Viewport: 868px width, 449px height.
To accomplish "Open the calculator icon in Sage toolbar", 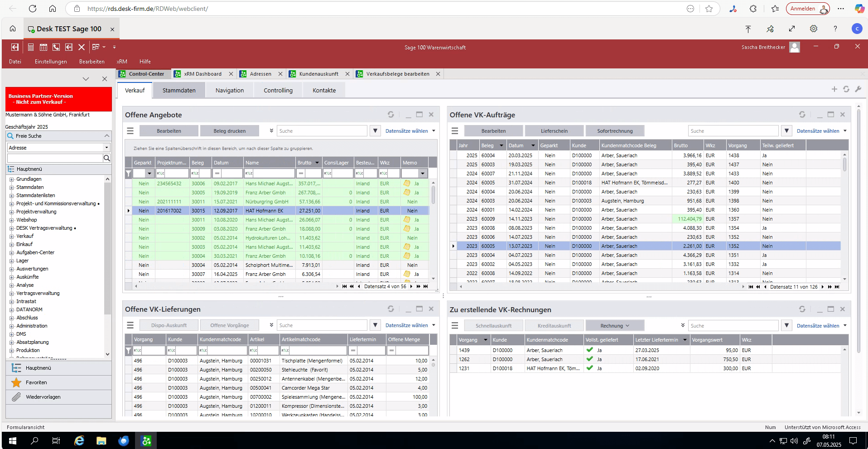I will [x=31, y=47].
